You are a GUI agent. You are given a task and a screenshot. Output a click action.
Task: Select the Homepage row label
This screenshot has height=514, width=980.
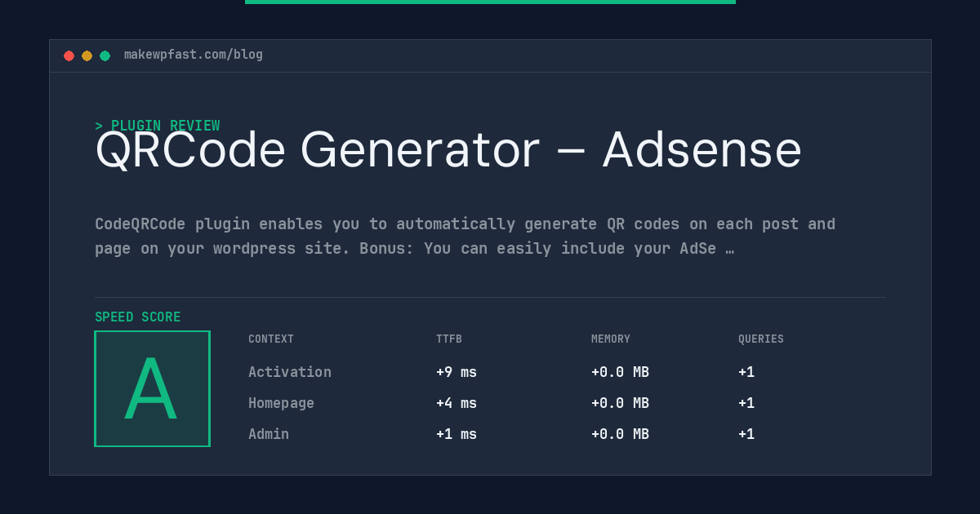pos(281,403)
